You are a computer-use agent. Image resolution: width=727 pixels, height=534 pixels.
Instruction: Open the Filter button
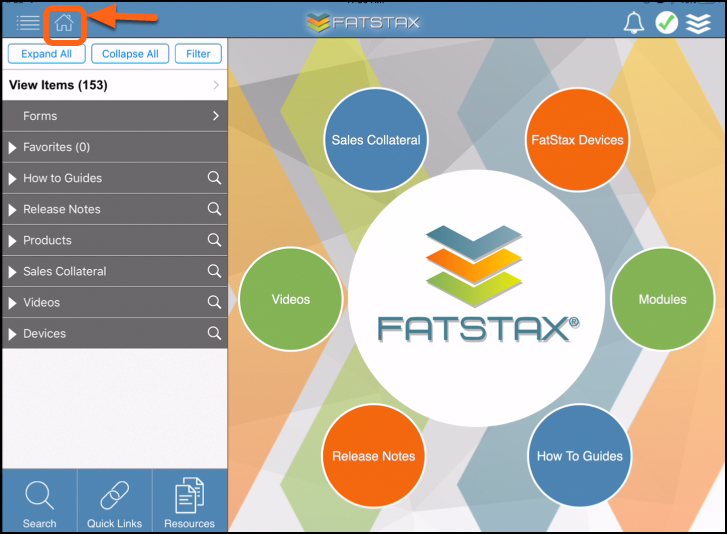click(x=198, y=54)
